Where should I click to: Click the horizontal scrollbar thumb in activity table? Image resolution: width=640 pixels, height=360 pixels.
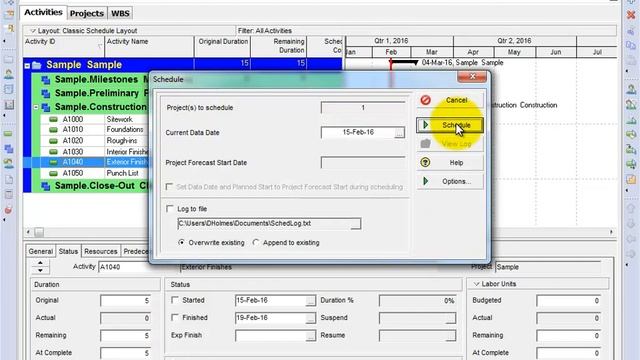pos(39,232)
